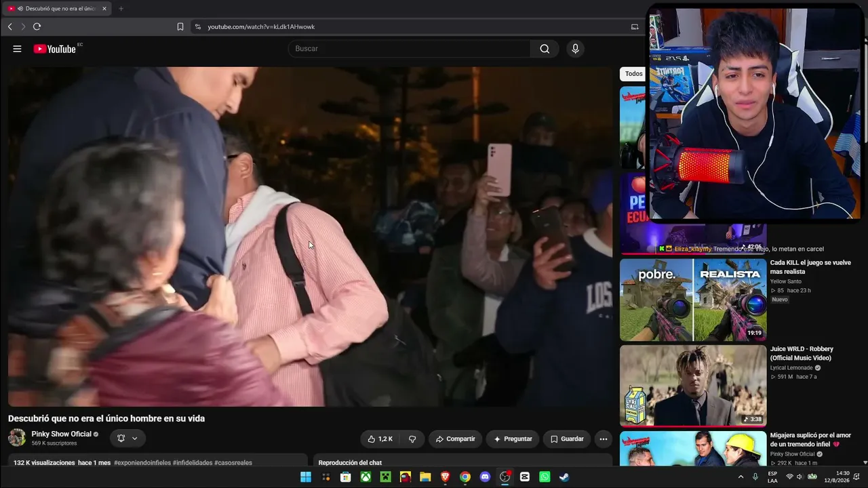Open CapCut from the taskbar
The image size is (868, 488).
525,477
